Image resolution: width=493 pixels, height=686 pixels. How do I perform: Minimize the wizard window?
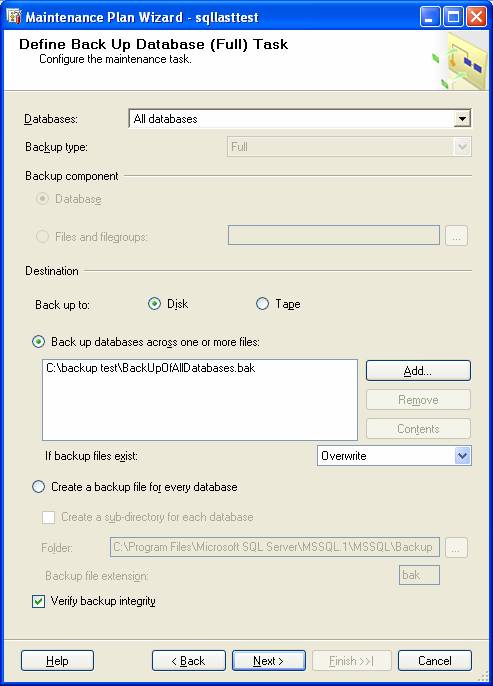tap(430, 17)
